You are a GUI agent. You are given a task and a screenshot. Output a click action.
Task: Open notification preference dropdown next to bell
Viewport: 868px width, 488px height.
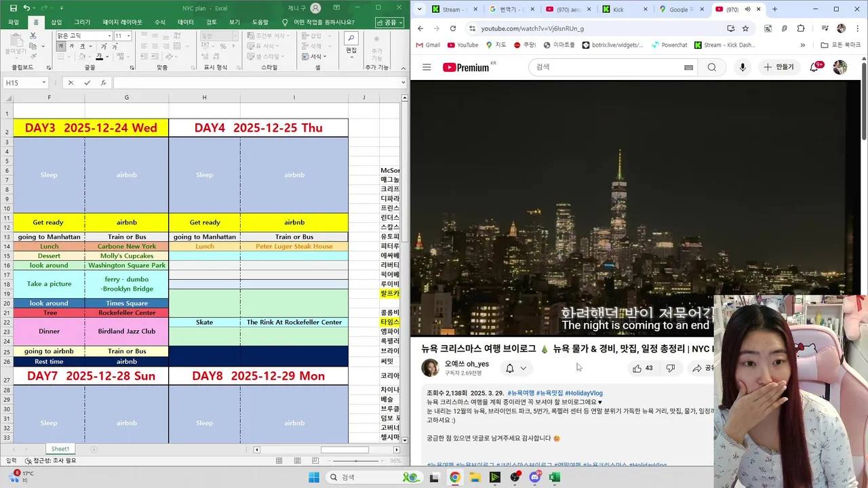click(x=523, y=369)
